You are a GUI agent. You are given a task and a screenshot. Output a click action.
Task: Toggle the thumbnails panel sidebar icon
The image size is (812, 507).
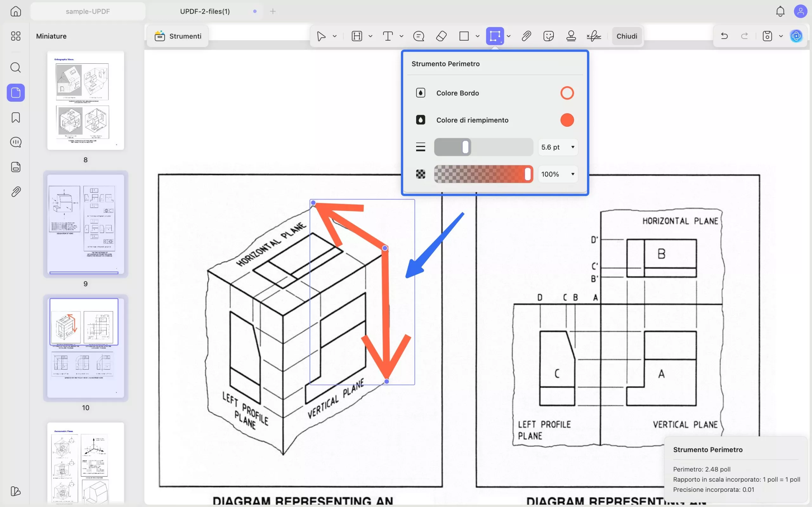[16, 93]
